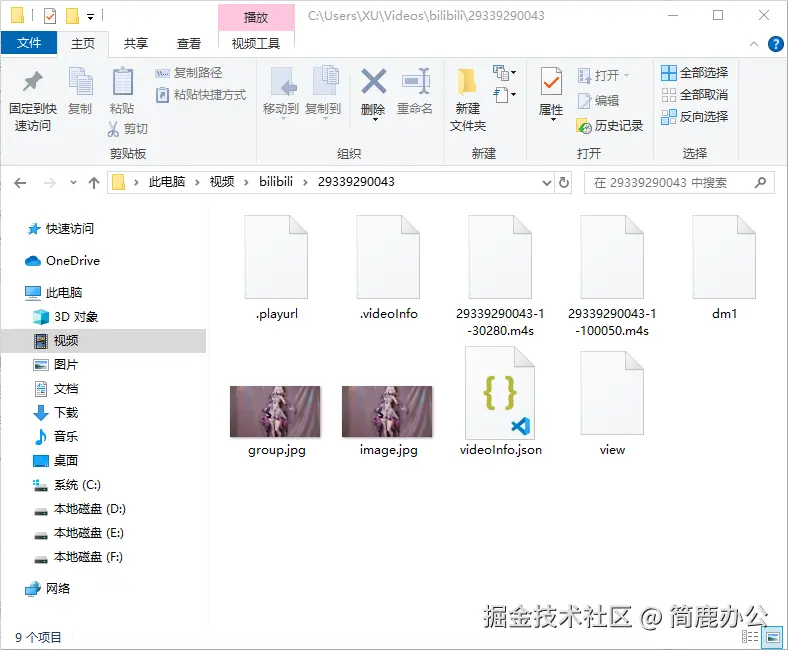Click 此电脑 in the address breadcrumb
Viewport: 788px width, 650px height.
(x=167, y=182)
